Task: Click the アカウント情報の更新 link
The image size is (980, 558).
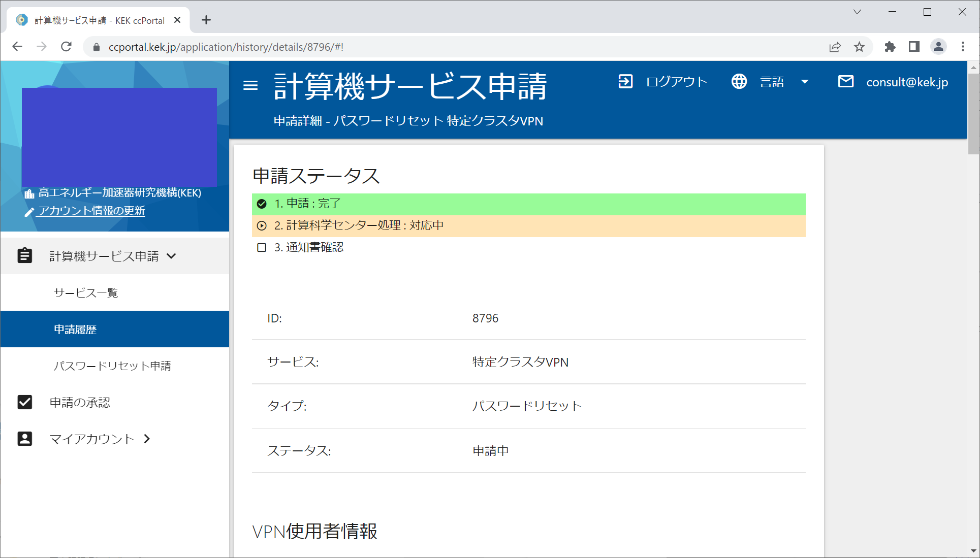Action: tap(91, 211)
